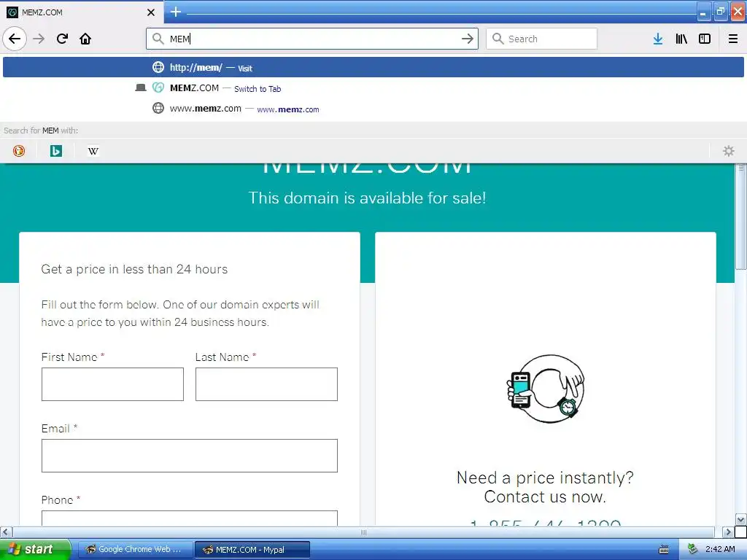This screenshot has width=747, height=560.
Task: Open the Windows Start menu
Action: [x=35, y=549]
